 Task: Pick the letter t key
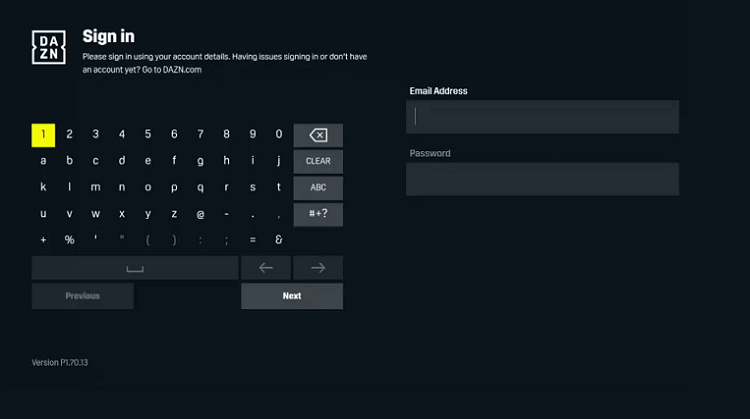279,187
